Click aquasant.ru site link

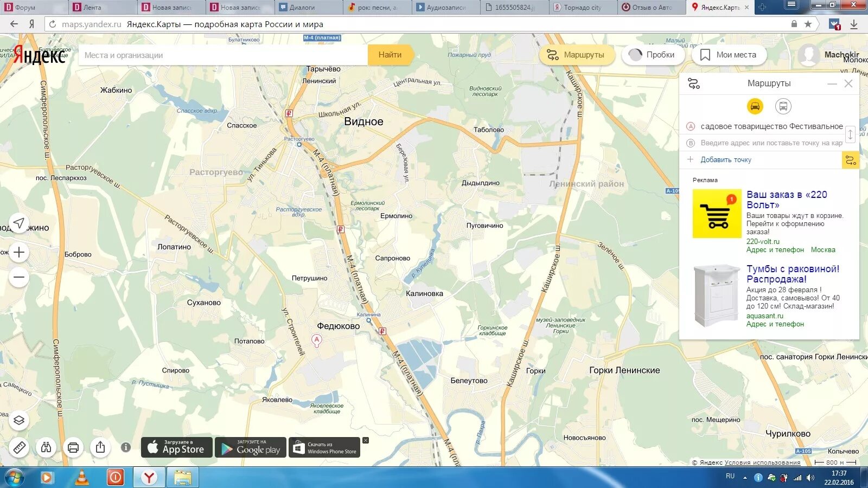pyautogui.click(x=765, y=316)
